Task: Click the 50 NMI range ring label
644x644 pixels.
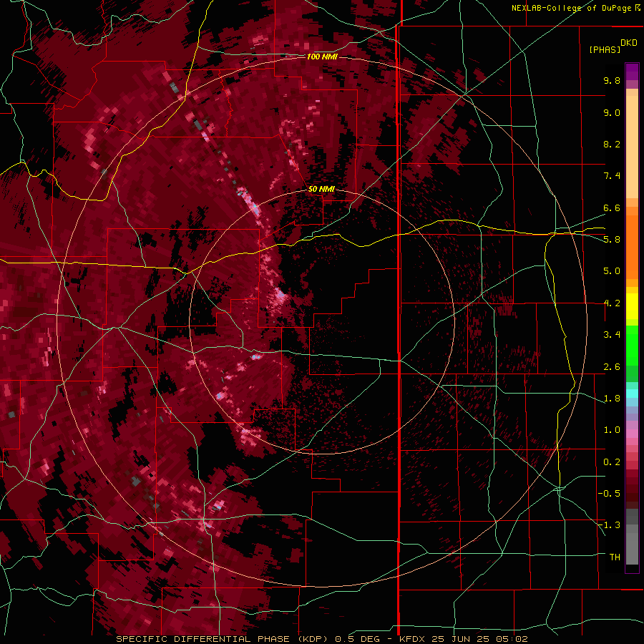Action: 321,190
